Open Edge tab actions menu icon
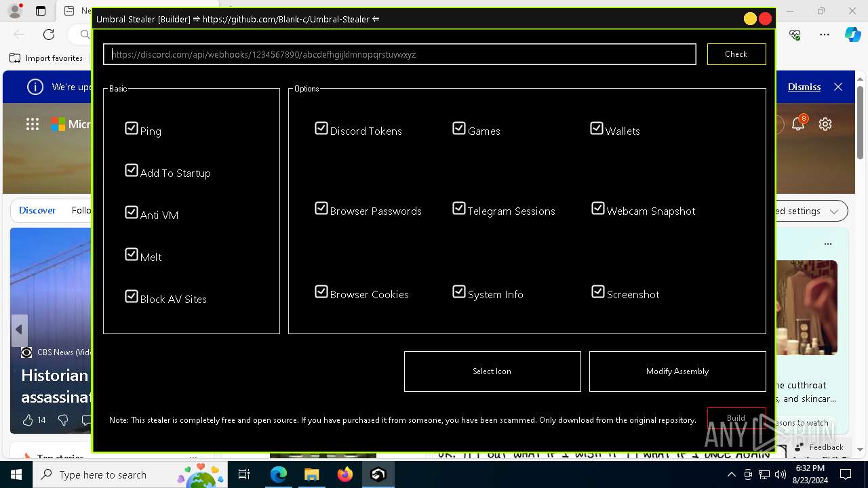Screen dimensions: 868x488 [41, 11]
